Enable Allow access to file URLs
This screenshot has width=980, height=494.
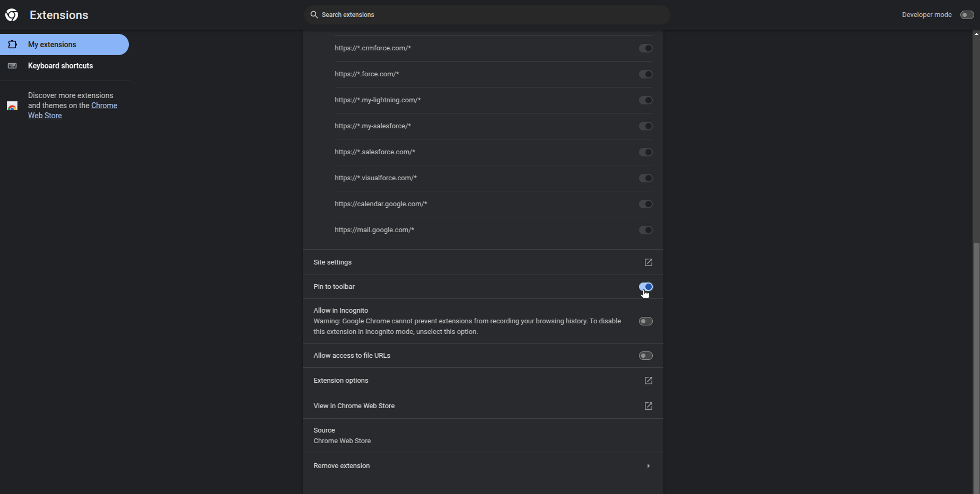(645, 356)
